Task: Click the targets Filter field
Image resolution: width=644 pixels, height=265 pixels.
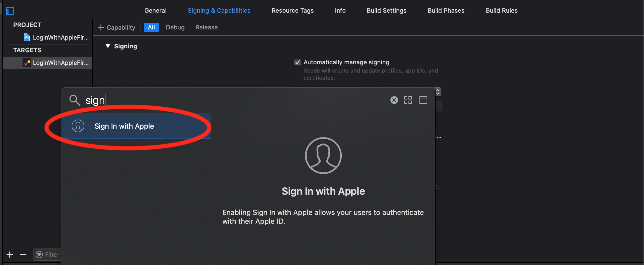Action: [x=47, y=255]
